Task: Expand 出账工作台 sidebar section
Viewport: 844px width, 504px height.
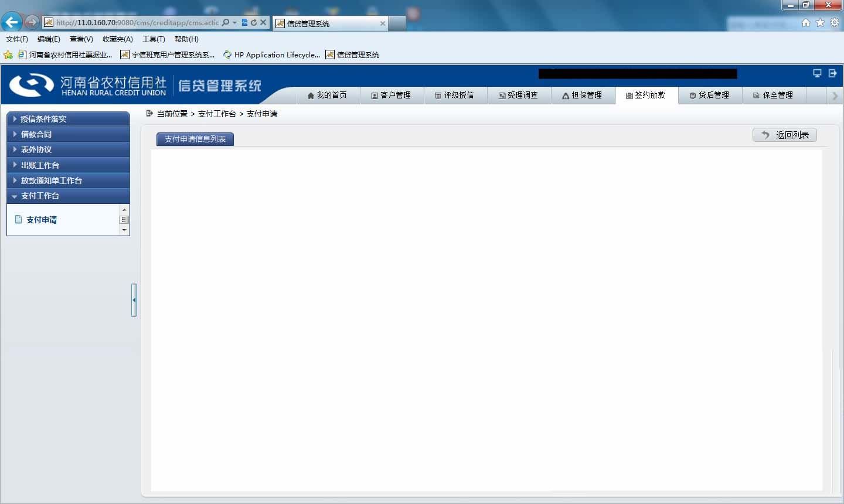Action: click(68, 165)
